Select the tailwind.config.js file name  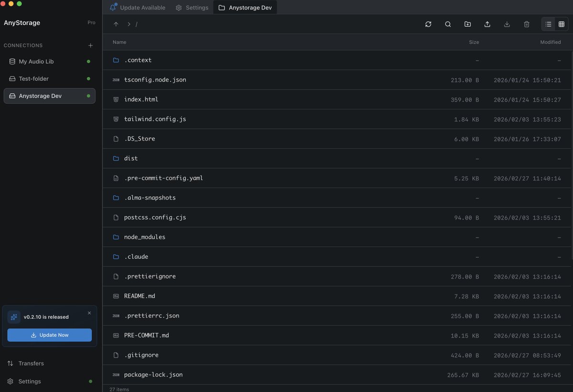[x=155, y=119]
